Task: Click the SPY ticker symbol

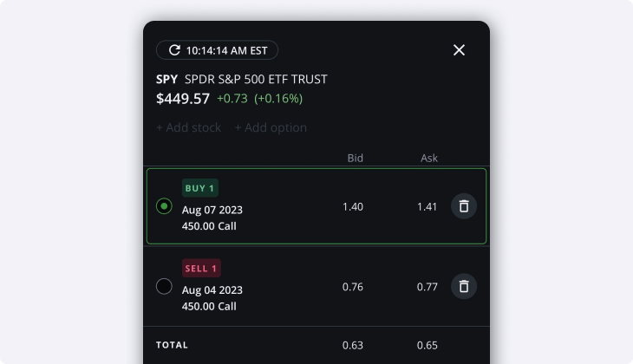Action: click(x=166, y=79)
